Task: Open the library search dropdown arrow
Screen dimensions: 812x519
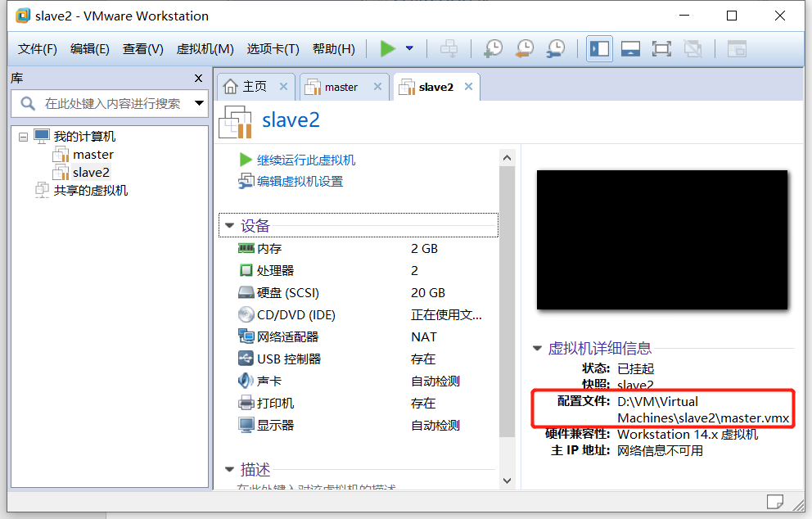Action: coord(199,103)
